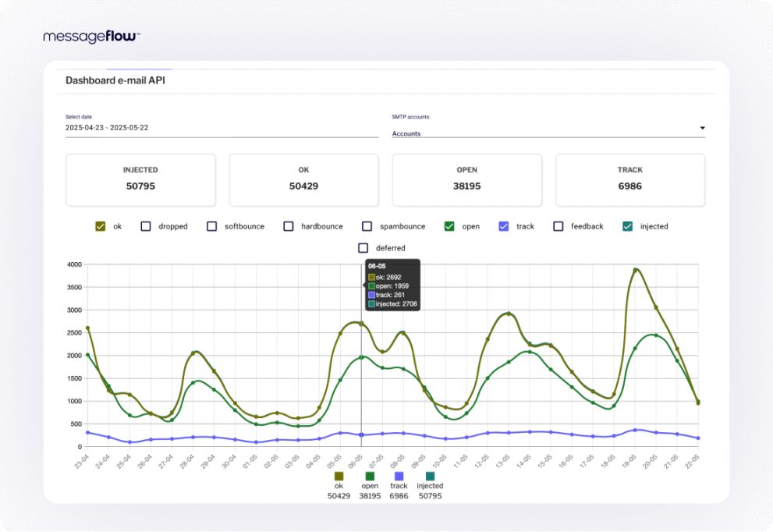
Task: Uncheck the ok series checkbox
Action: click(x=101, y=226)
